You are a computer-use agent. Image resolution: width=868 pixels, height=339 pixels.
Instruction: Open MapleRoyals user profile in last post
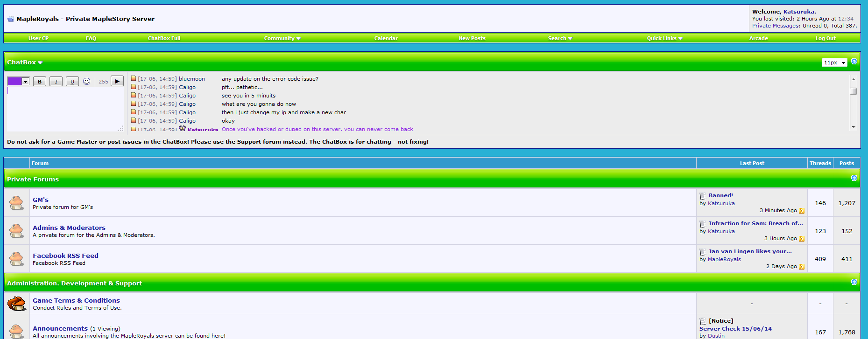(x=724, y=259)
